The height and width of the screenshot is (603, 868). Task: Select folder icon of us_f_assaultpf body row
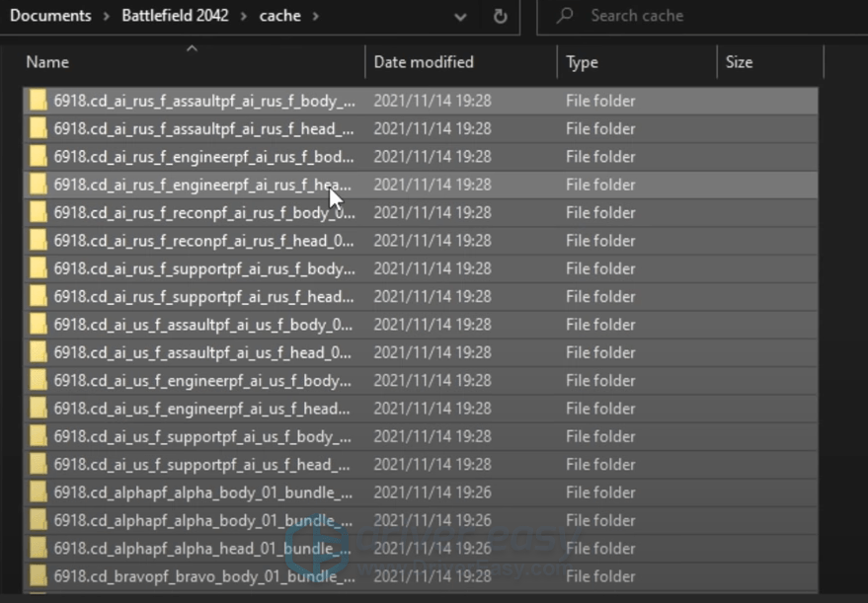(x=39, y=324)
